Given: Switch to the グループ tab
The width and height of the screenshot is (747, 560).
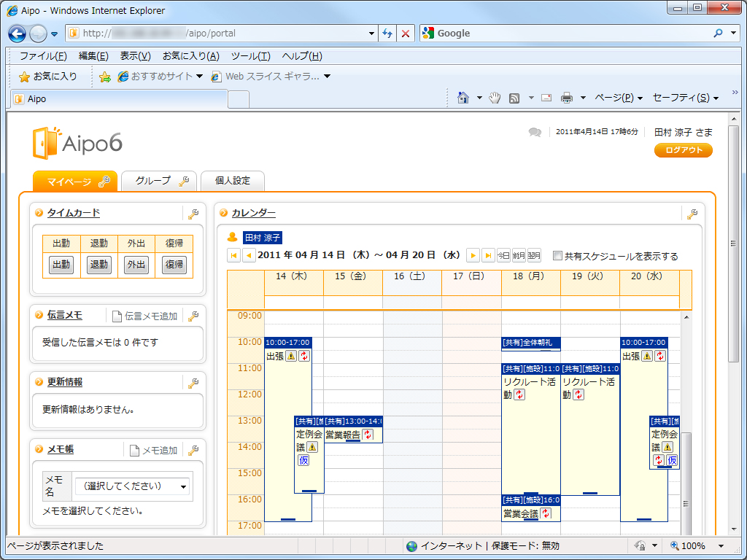Looking at the screenshot, I should [159, 181].
